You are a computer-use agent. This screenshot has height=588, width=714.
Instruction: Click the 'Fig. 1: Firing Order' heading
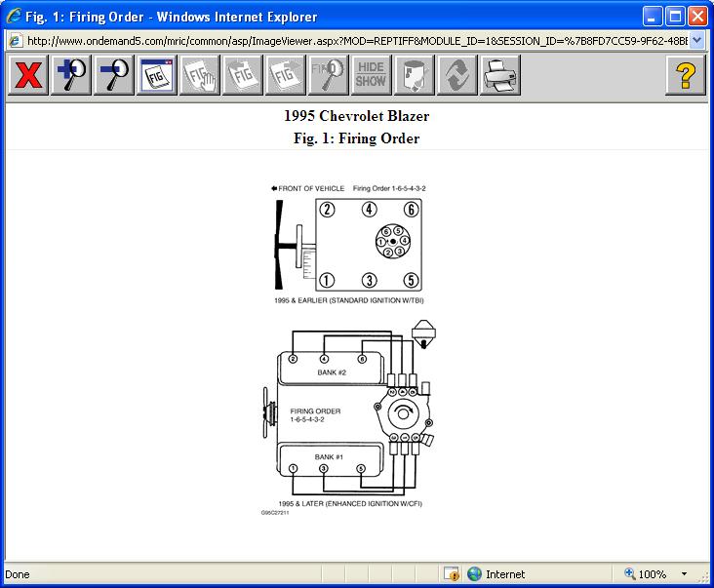coord(357,138)
